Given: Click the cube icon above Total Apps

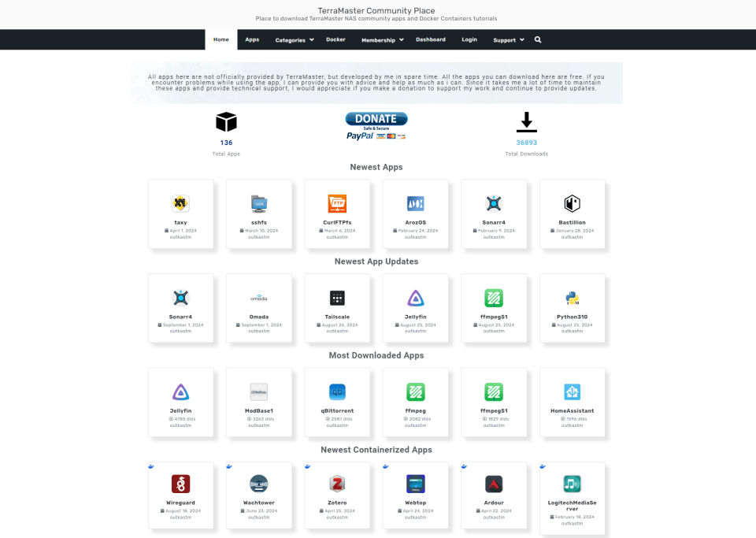Looking at the screenshot, I should coord(226,122).
